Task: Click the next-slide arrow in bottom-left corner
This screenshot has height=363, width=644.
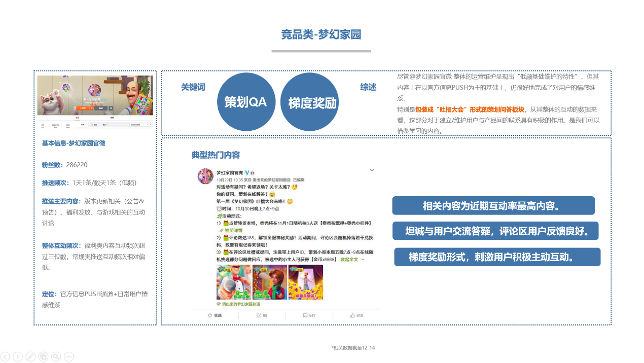Action: 18,356
